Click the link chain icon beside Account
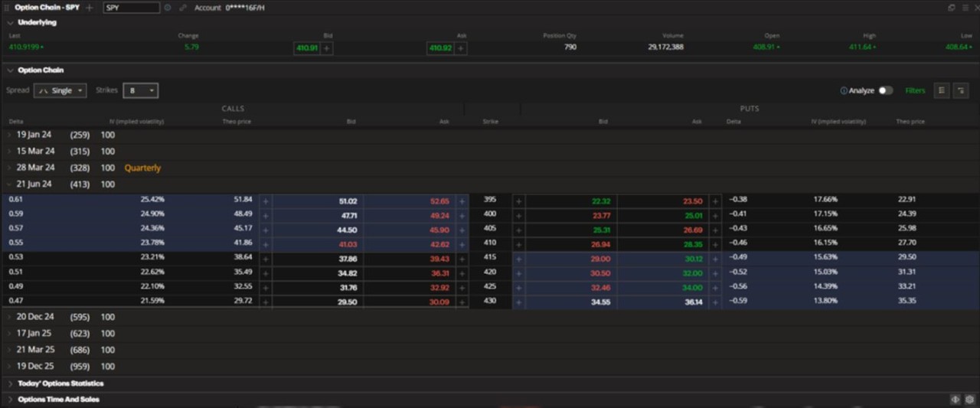 pos(182,7)
